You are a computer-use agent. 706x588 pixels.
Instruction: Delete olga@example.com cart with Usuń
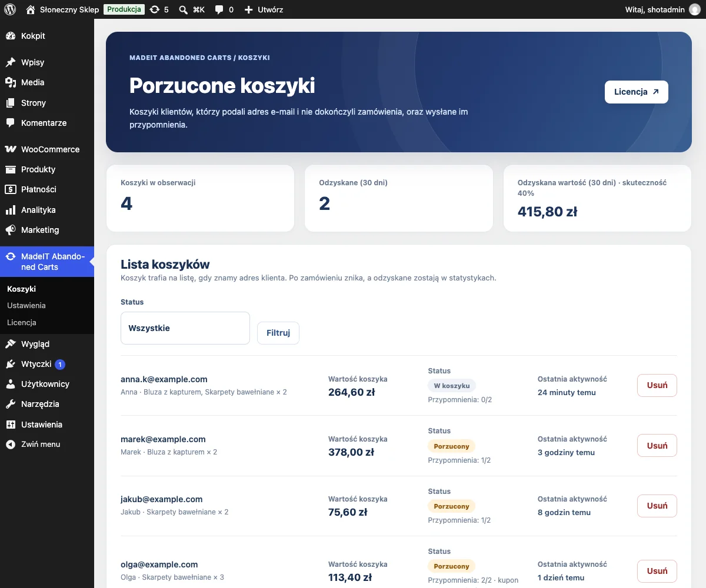(x=657, y=571)
